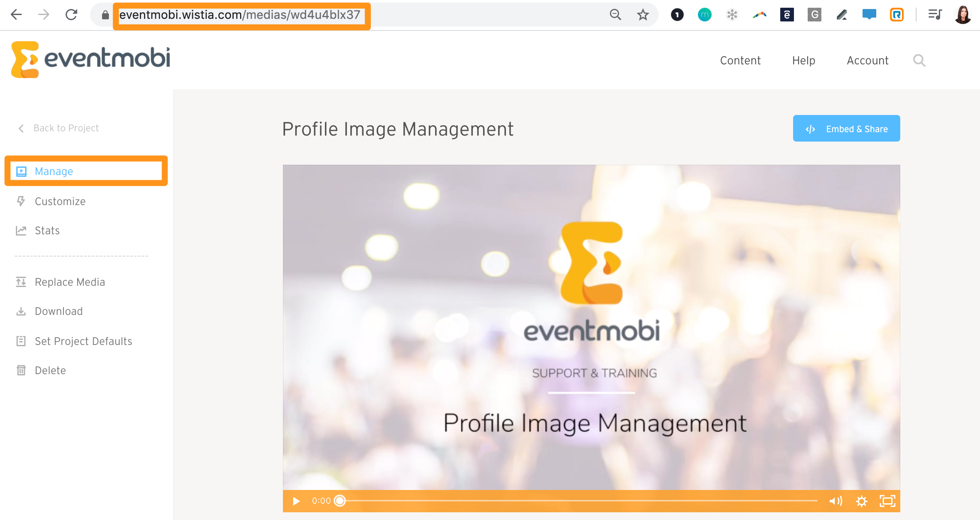Open the browser profile avatar
980x520 pixels.
(963, 15)
